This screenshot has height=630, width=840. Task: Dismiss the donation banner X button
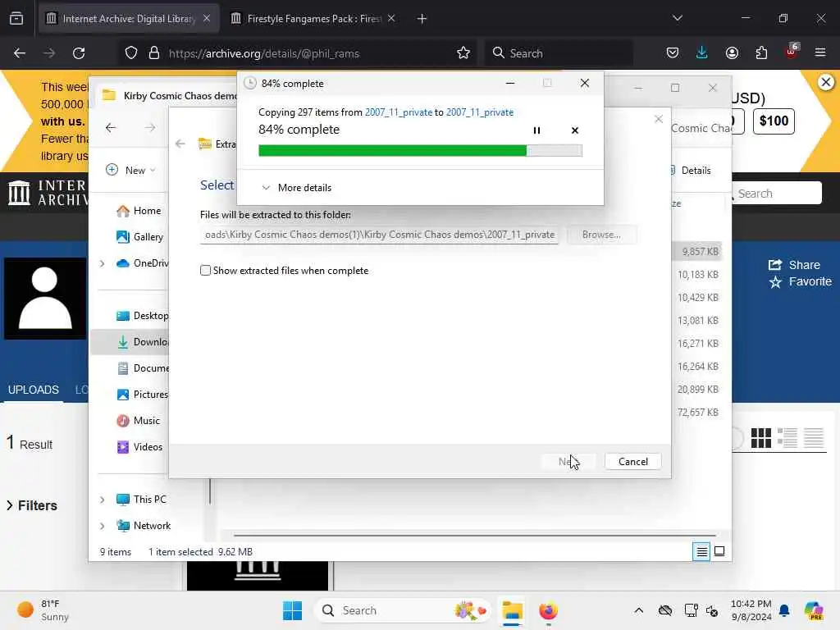(x=825, y=82)
